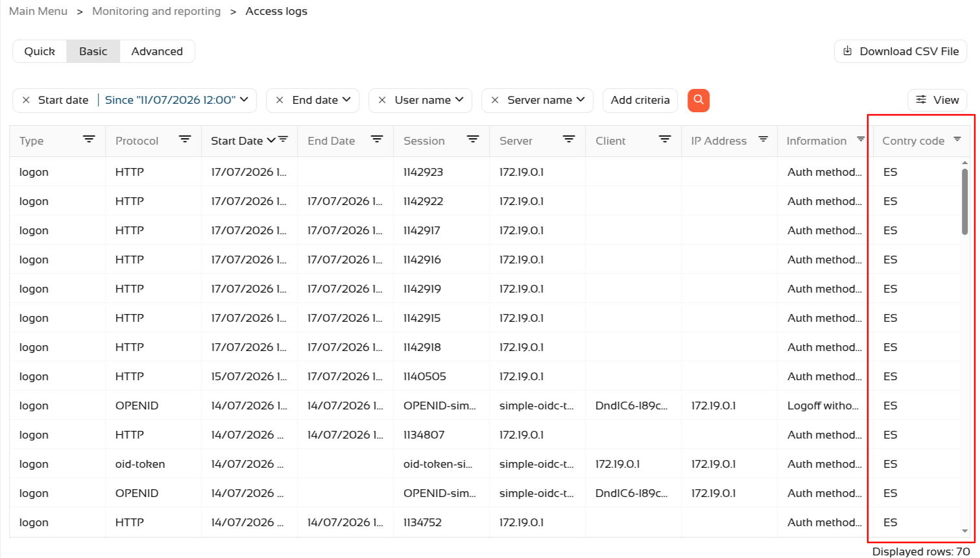Open the Type column filter icon
This screenshot has width=980, height=558.
pyautogui.click(x=89, y=139)
